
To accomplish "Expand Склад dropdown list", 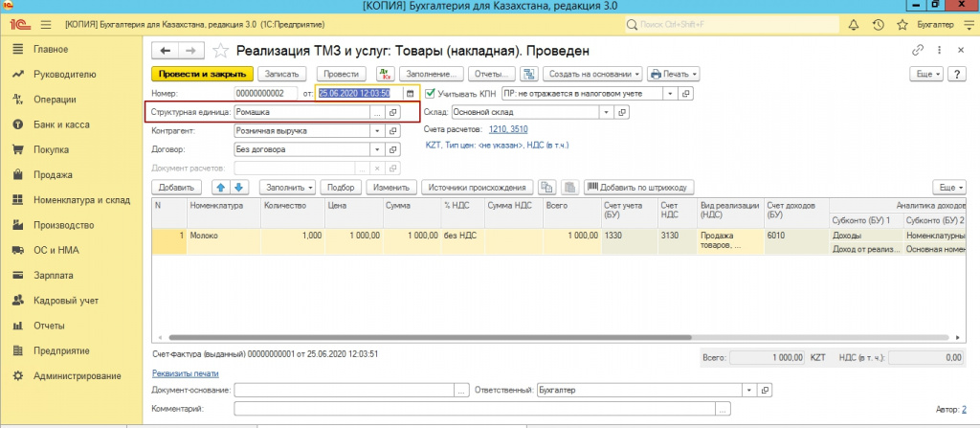I will click(x=606, y=112).
